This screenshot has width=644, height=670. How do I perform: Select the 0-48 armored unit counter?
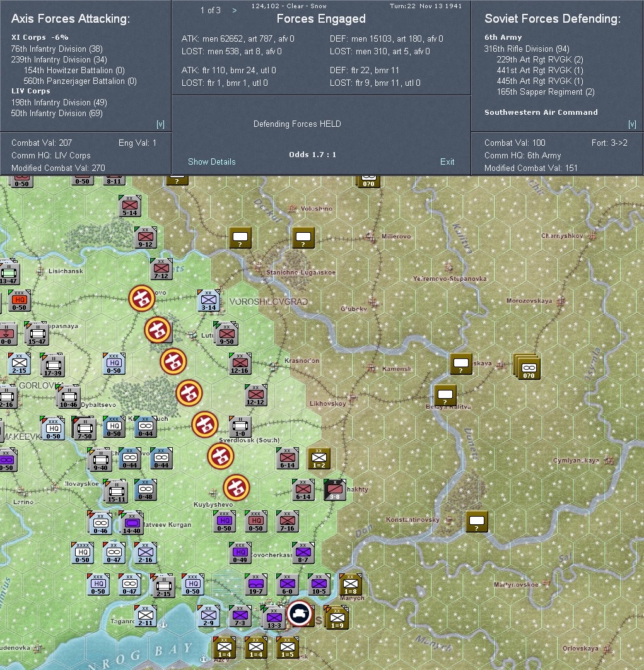coord(145,490)
